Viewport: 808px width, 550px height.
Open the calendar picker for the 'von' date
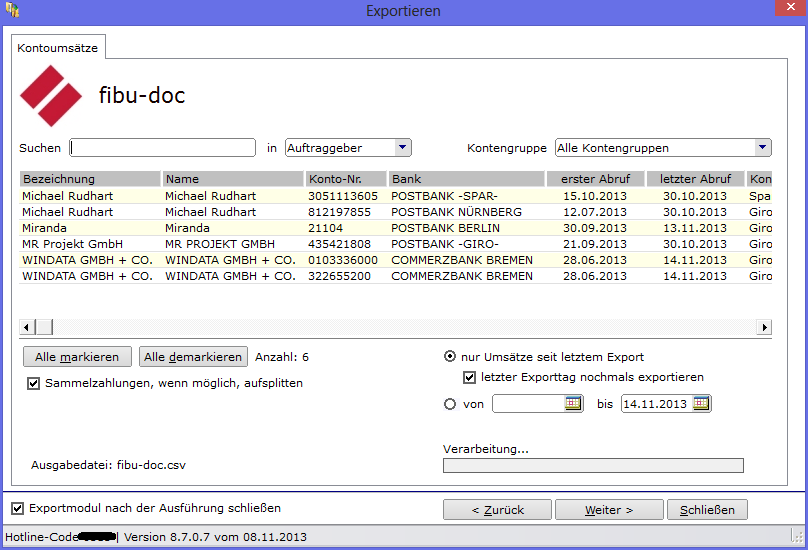573,403
